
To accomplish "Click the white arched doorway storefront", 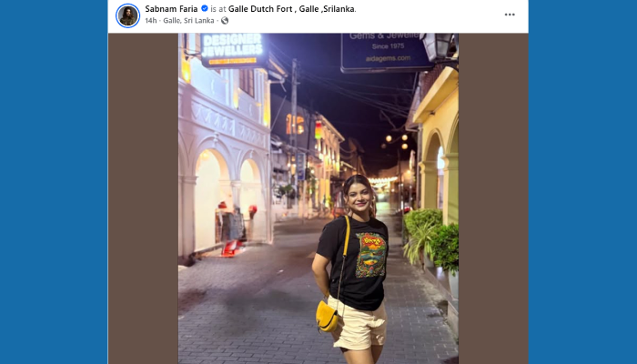I will (x=212, y=199).
